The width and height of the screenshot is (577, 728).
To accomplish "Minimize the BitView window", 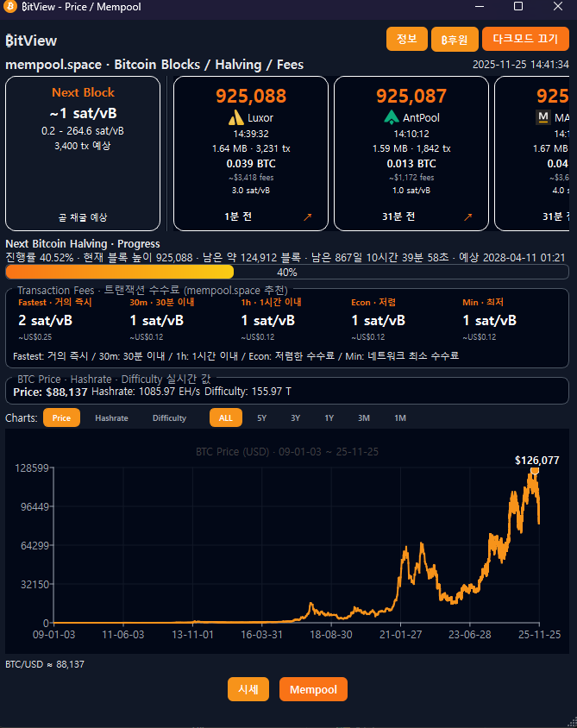I will 480,7.
